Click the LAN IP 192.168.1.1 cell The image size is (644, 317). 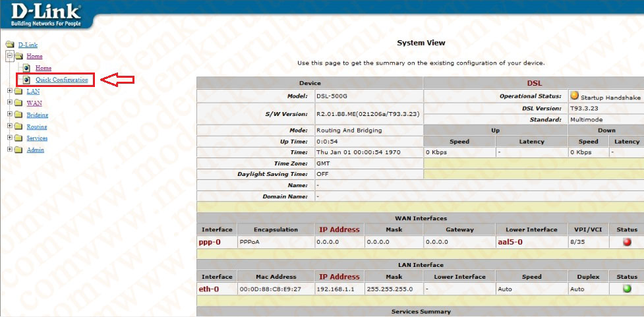339,289
